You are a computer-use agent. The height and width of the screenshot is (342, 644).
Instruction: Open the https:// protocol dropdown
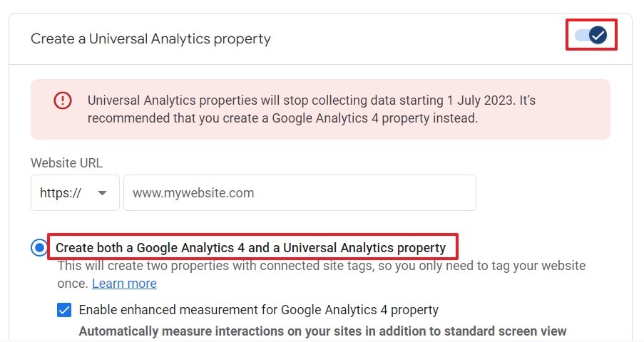pyautogui.click(x=75, y=193)
